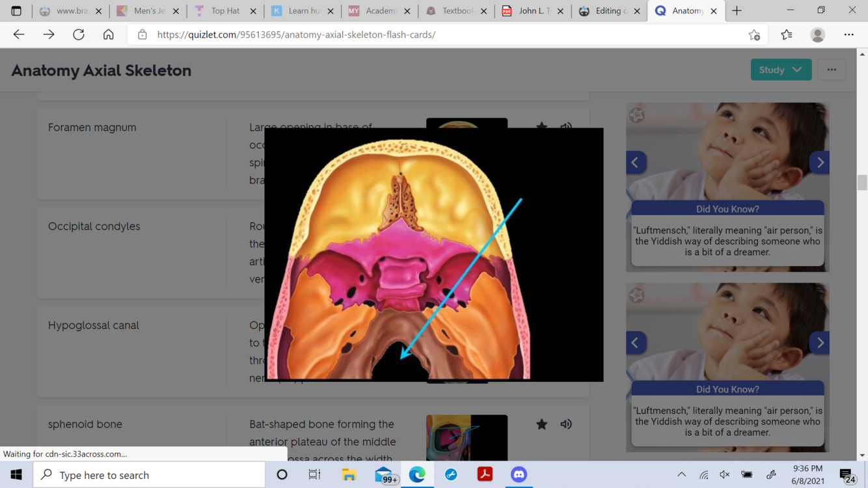868x488 pixels.
Task: Open the browser profile menu
Action: (x=818, y=34)
